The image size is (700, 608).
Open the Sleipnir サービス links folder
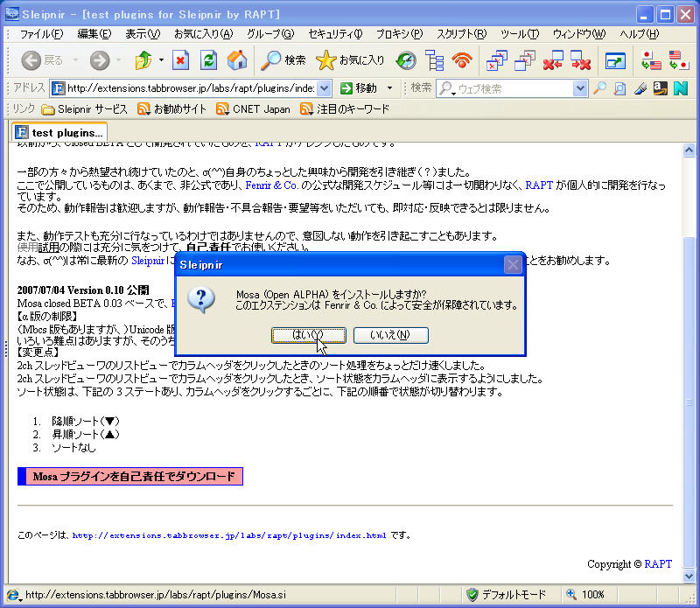[x=84, y=109]
